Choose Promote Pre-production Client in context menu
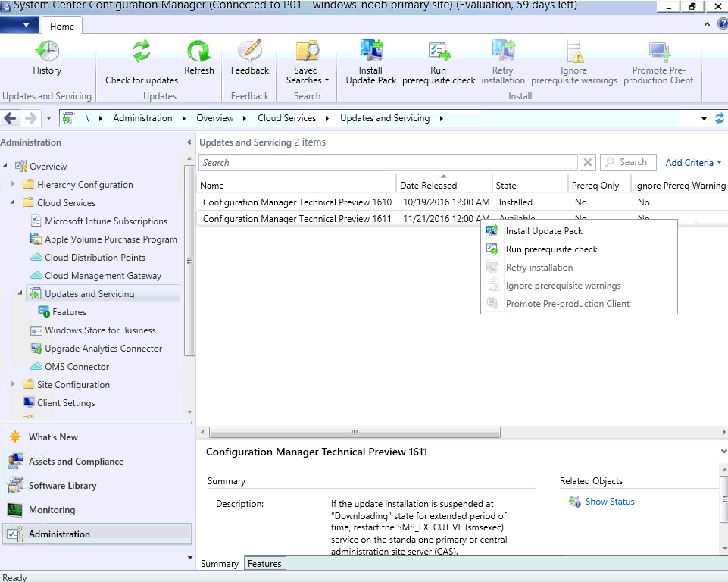 click(579, 303)
